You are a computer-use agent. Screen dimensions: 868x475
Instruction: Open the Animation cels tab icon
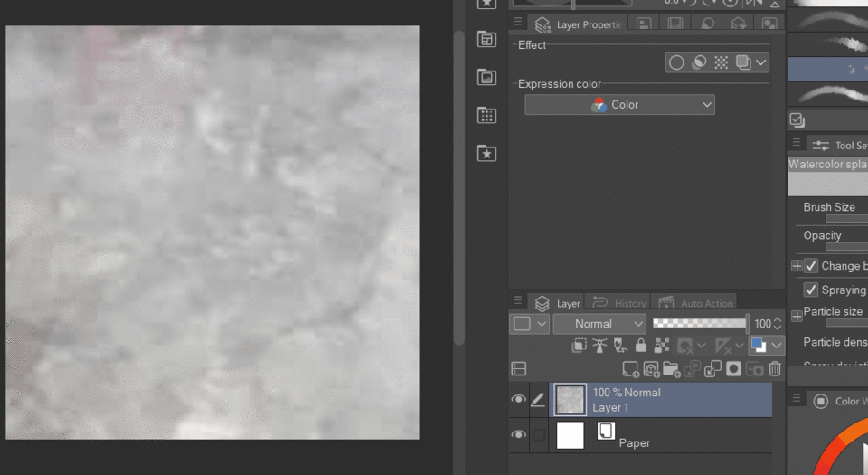(675, 24)
